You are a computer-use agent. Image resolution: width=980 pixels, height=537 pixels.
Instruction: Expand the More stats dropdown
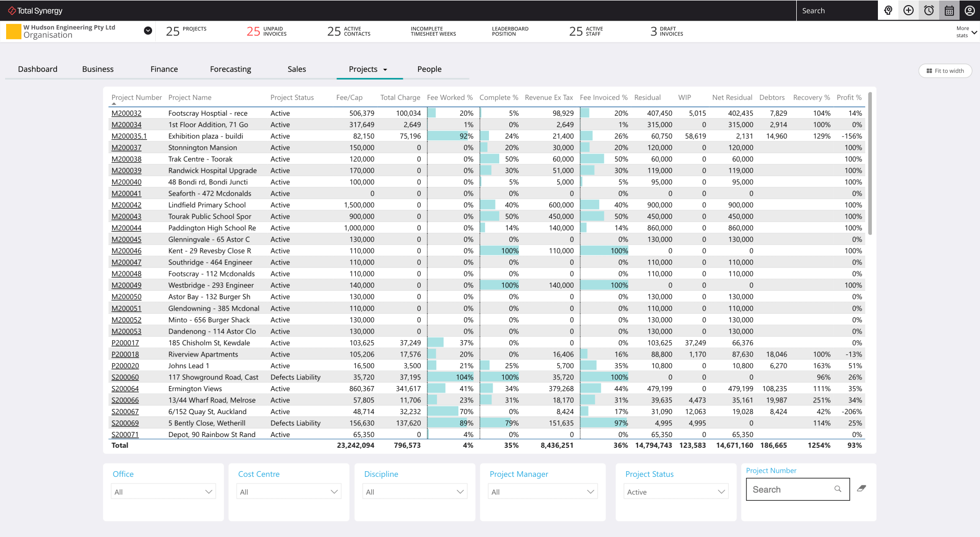[965, 32]
